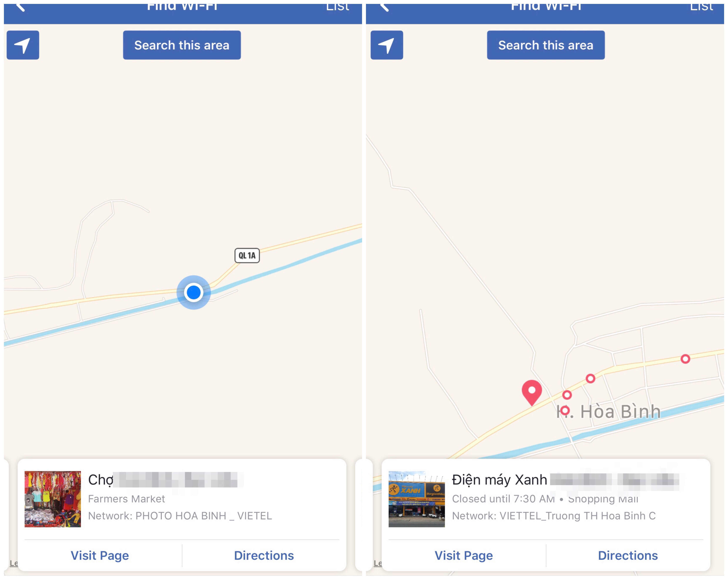
Task: Click Search this area on right map
Action: tap(546, 45)
